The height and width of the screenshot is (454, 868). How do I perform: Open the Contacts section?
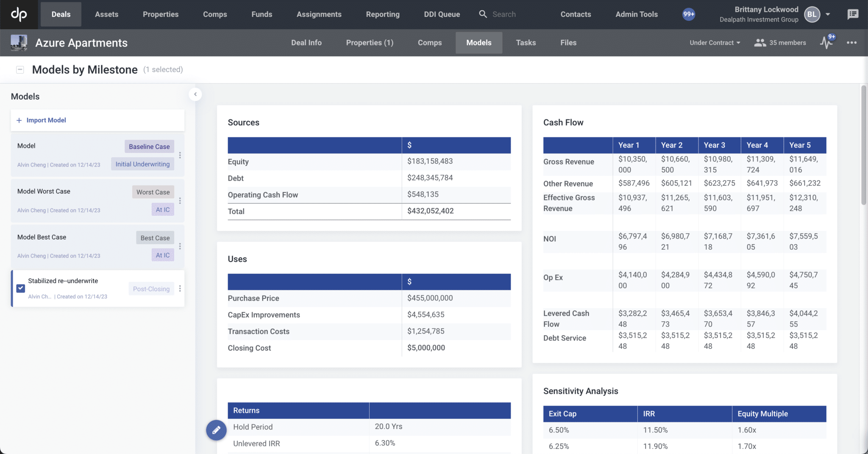click(576, 14)
